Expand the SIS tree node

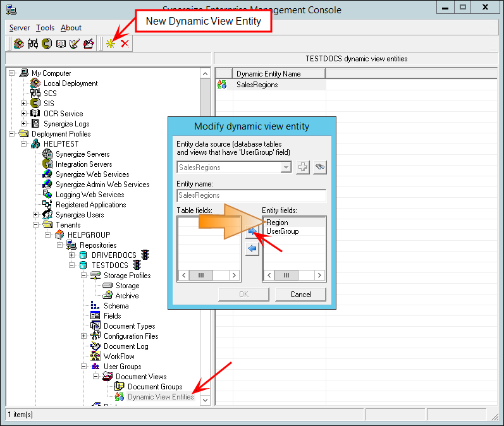(23, 104)
